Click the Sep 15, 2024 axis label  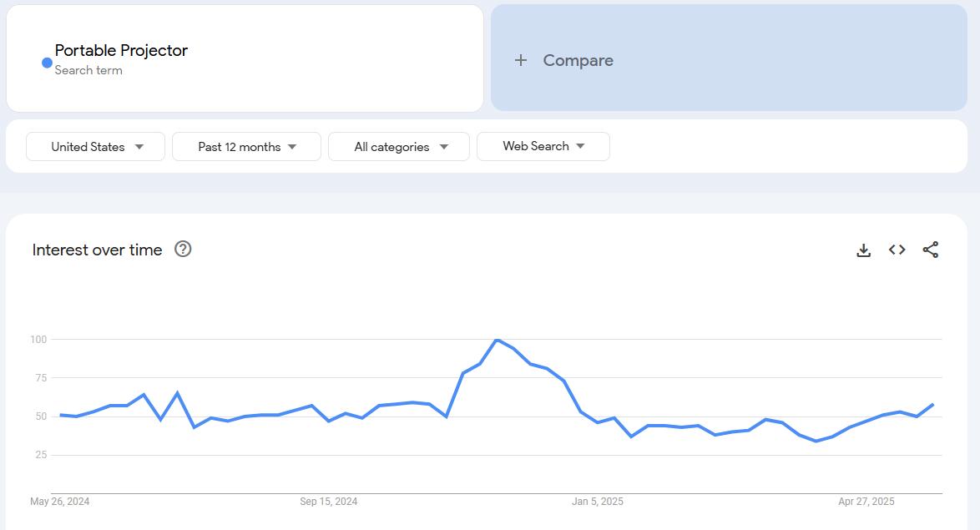[x=329, y=502]
